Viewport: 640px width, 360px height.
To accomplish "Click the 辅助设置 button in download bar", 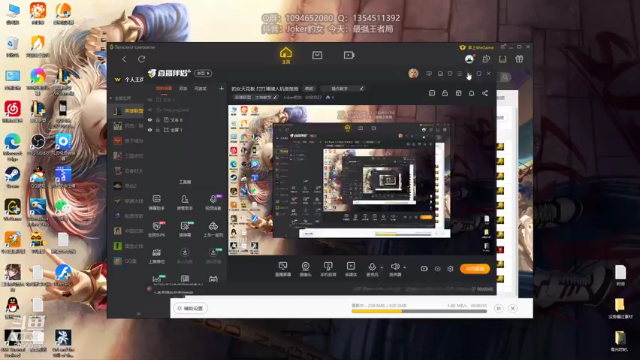I will 190,308.
